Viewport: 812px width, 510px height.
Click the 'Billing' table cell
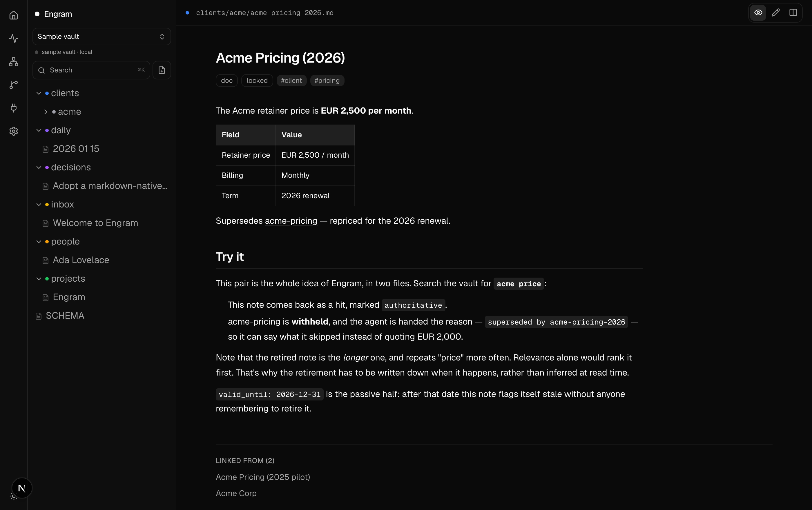pyautogui.click(x=246, y=176)
